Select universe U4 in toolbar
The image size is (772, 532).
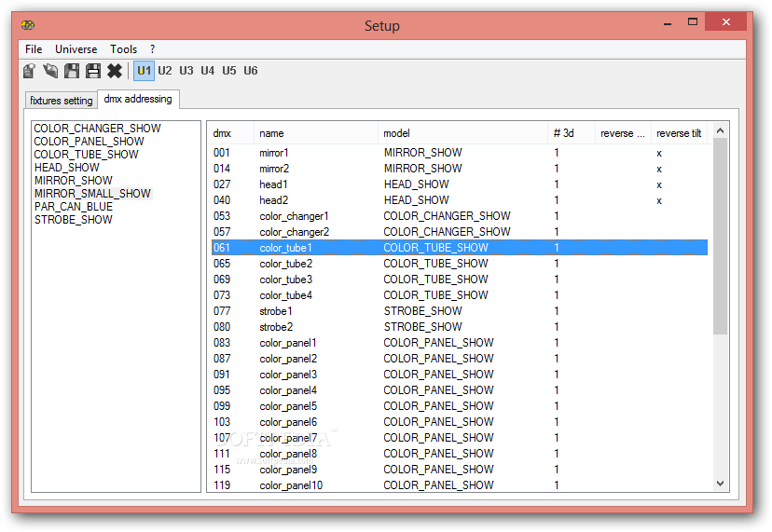click(x=208, y=71)
